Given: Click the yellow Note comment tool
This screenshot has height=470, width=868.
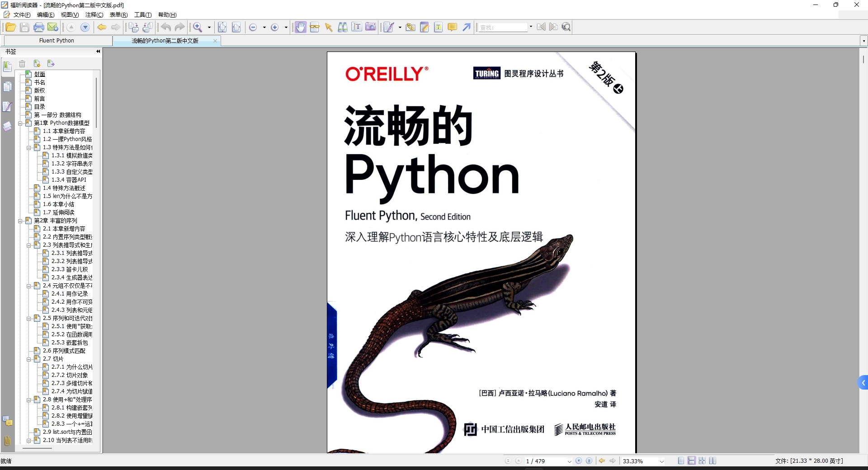Looking at the screenshot, I should click(x=452, y=28).
